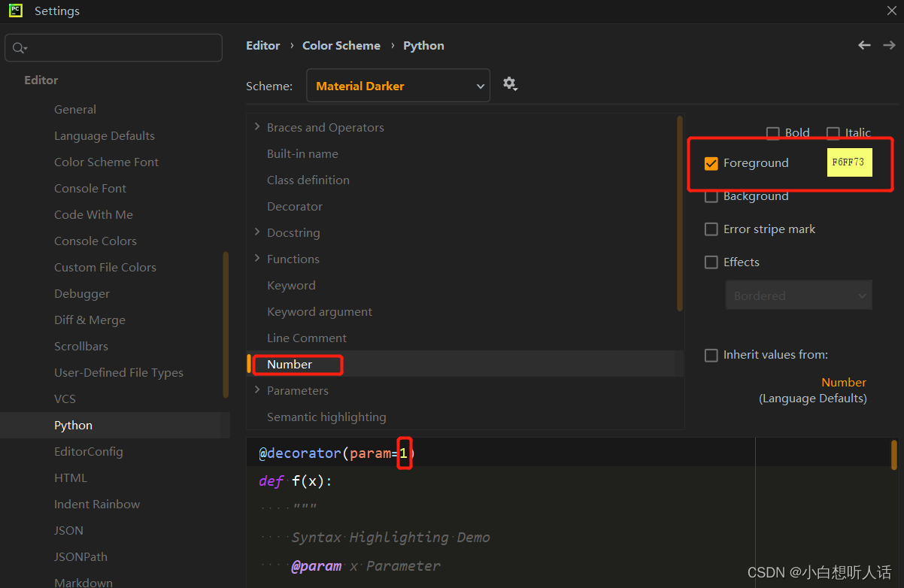Click the settings search input field
The width and height of the screenshot is (904, 588).
click(114, 47)
